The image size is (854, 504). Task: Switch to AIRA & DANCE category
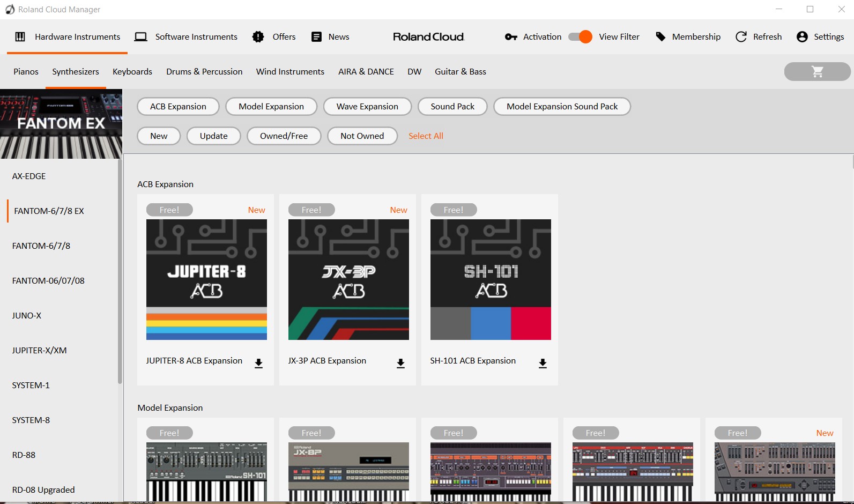[366, 71]
